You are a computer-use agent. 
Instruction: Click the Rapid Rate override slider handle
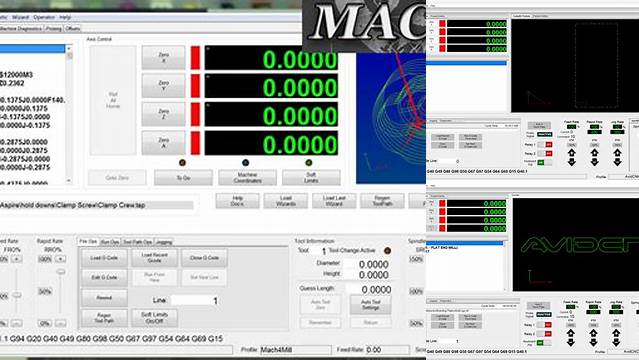61,272
